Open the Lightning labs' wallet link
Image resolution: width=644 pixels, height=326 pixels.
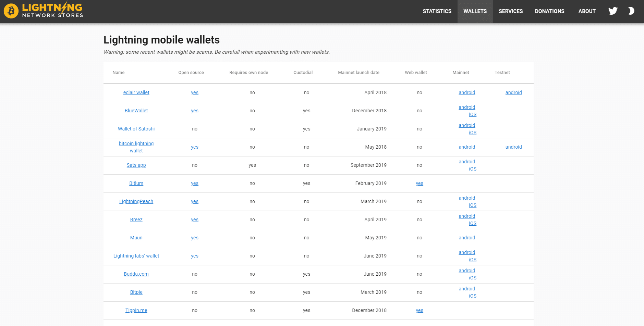click(136, 256)
